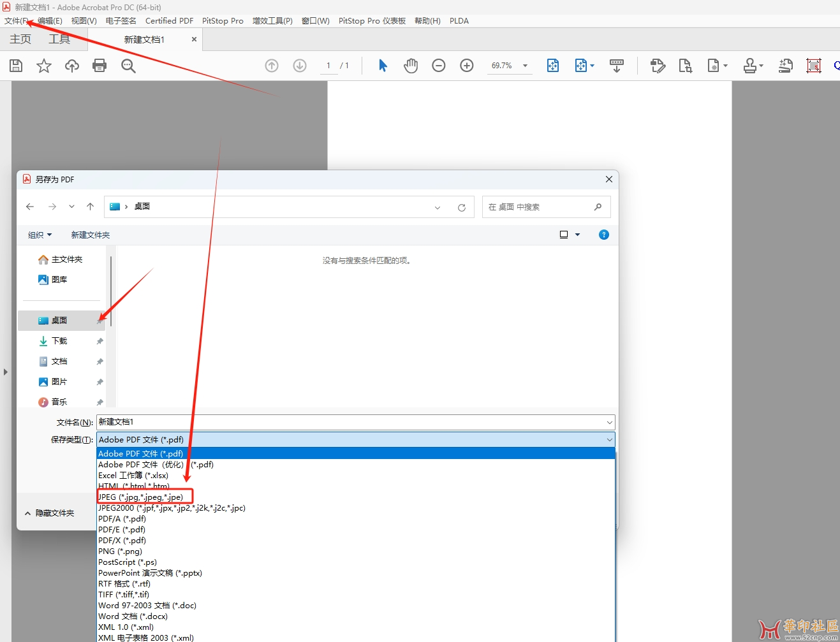Click the zoom out minus icon
Screen dimensions: 840x642
439,66
